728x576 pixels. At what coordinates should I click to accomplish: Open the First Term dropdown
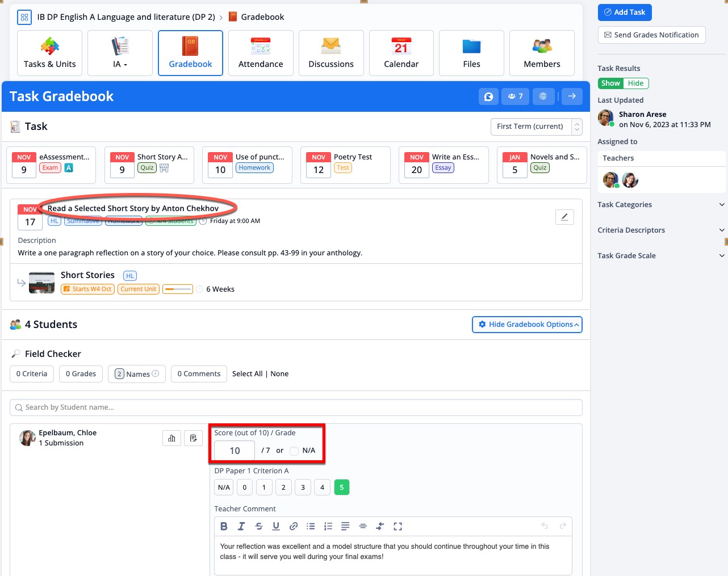coord(536,127)
